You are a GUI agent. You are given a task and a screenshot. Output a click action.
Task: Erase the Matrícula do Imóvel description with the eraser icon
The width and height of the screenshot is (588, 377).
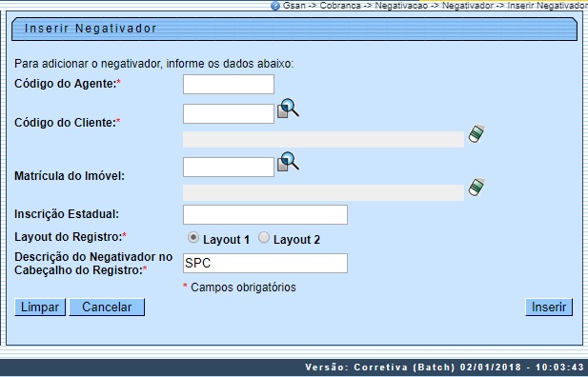(476, 187)
